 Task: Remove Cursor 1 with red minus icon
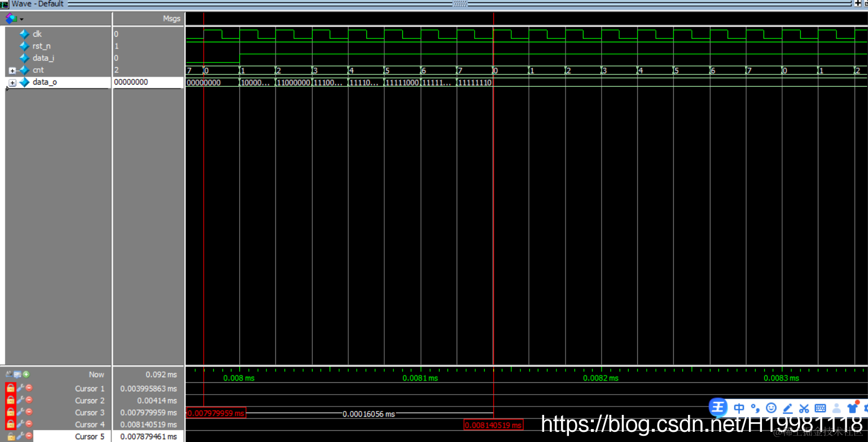[29, 388]
